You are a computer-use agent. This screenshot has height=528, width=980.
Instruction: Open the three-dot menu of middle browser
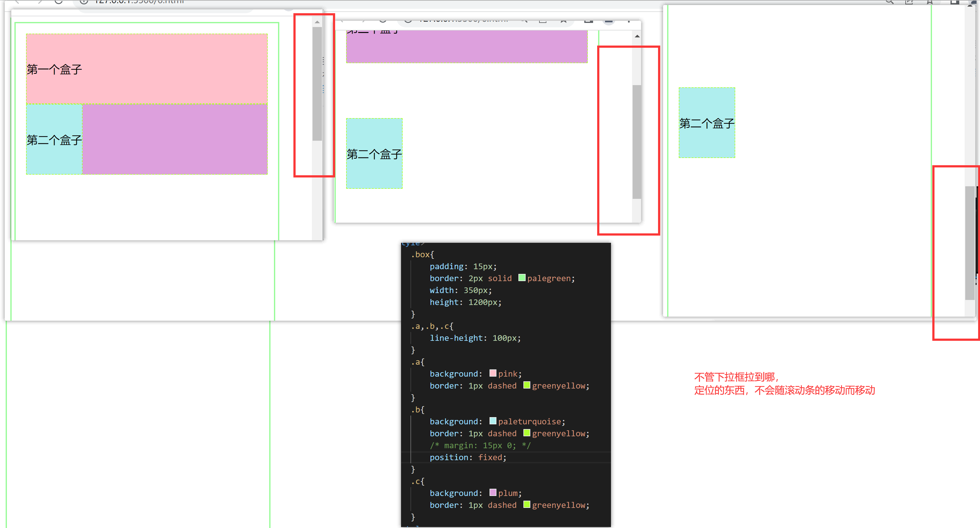point(629,21)
